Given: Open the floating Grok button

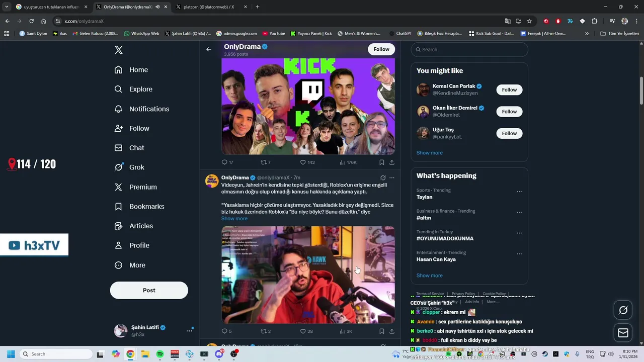Looking at the screenshot, I should pyautogui.click(x=623, y=310).
